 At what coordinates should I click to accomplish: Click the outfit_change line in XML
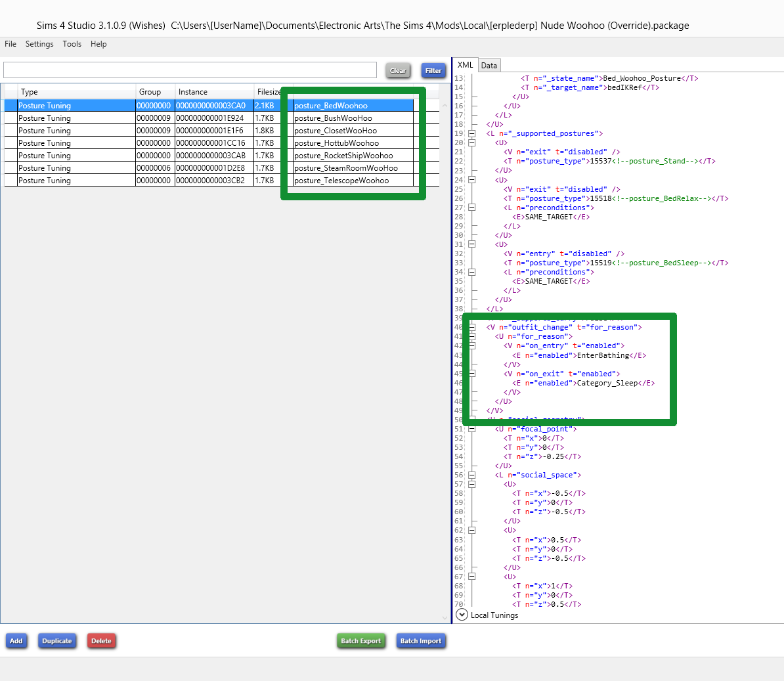click(564, 327)
